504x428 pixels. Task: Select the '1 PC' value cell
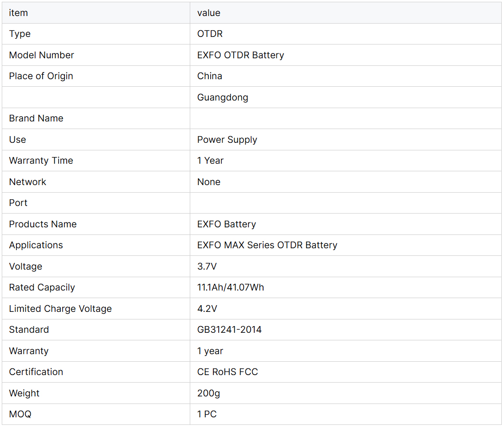click(207, 414)
